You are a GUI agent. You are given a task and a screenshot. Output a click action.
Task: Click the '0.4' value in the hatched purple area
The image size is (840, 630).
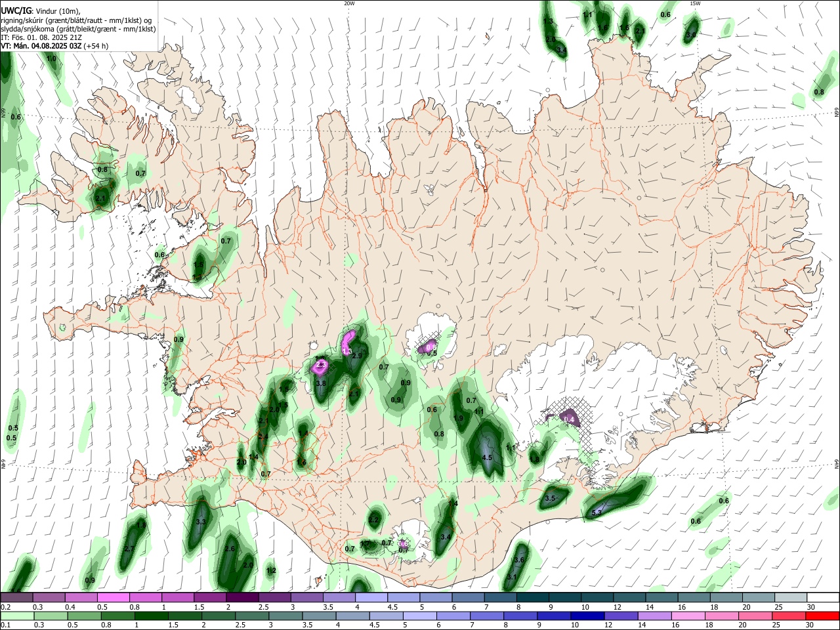[x=569, y=419]
